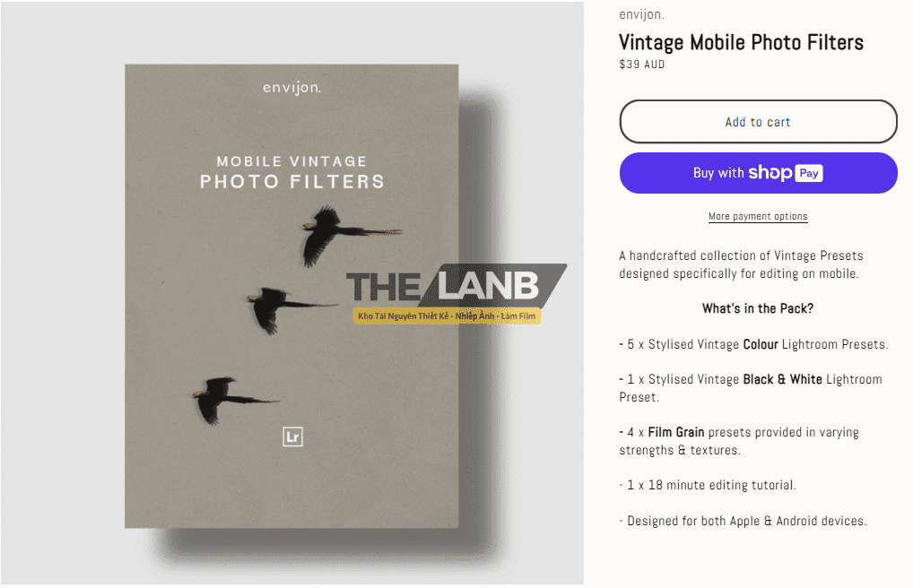
Task: Click the Apple & Android devices line
Action: pos(743,521)
